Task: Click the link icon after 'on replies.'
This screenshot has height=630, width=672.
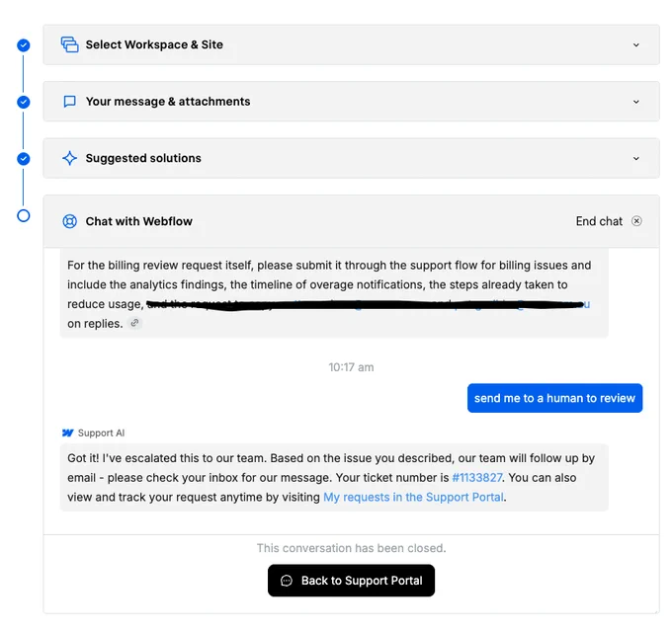Action: click(x=134, y=323)
